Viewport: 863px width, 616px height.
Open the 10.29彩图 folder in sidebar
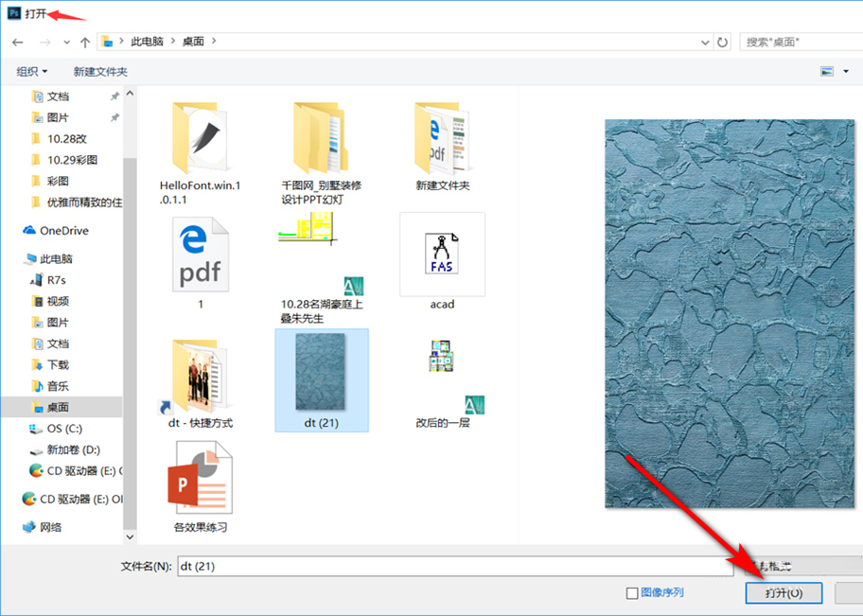tap(72, 160)
